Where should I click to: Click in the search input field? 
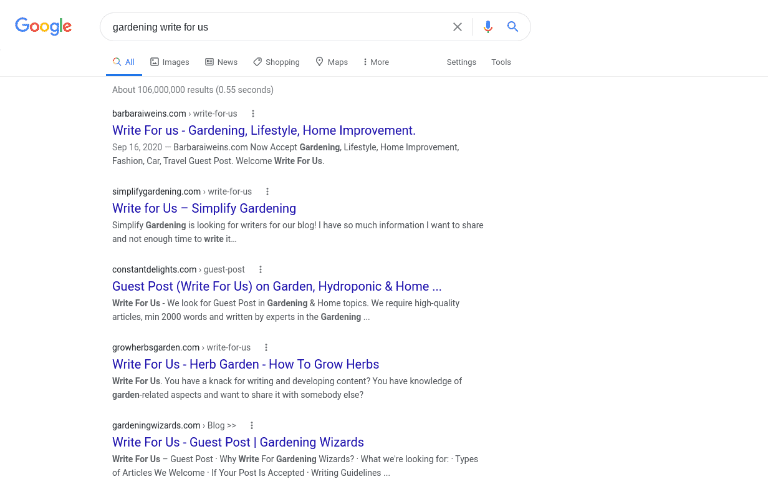point(270,27)
